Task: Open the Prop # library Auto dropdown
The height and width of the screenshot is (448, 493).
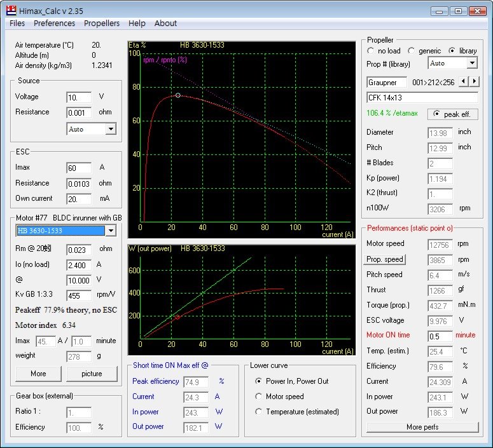Action: pyautogui.click(x=471, y=64)
